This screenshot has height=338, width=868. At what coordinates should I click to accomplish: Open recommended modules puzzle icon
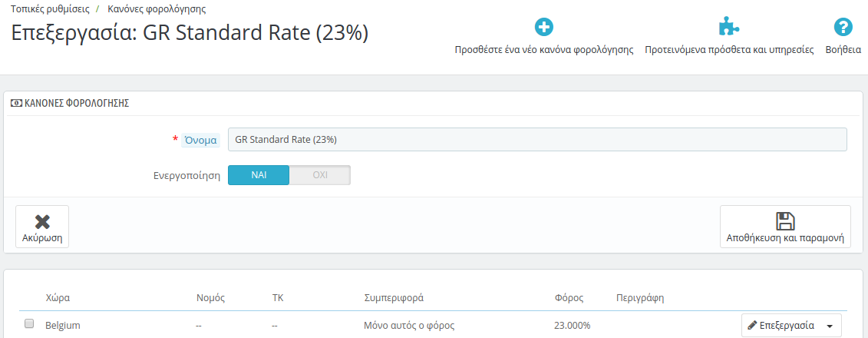point(729,27)
